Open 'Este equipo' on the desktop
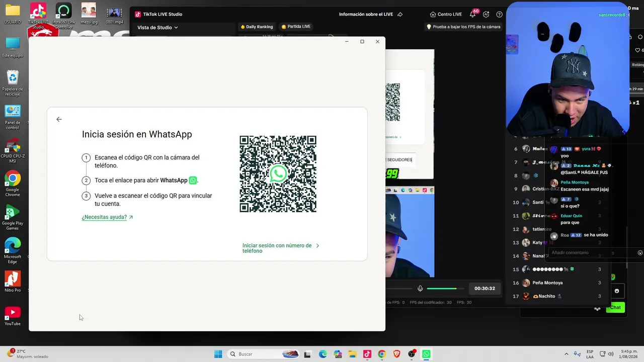 click(13, 48)
